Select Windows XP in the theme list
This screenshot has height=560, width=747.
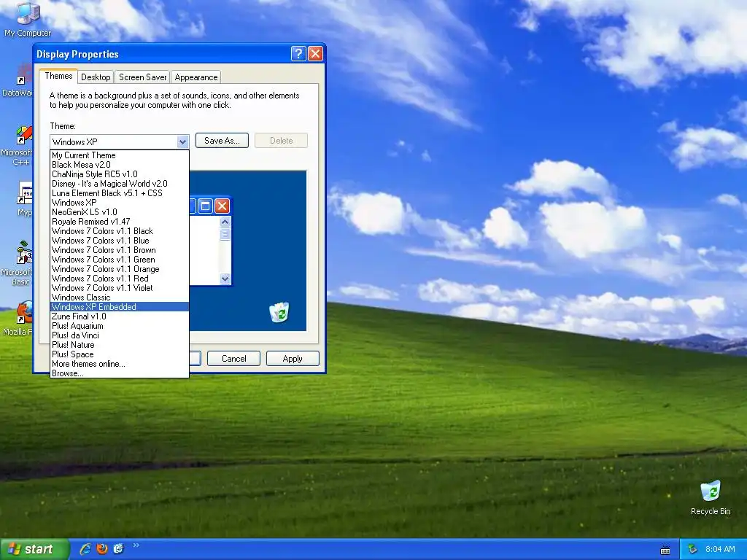pos(120,203)
